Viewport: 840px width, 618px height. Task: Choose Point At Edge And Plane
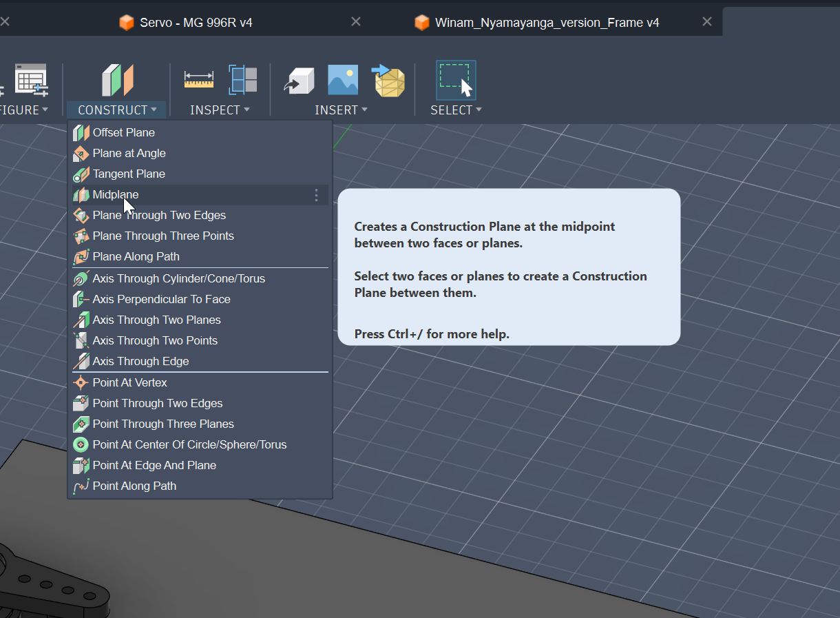(200, 465)
